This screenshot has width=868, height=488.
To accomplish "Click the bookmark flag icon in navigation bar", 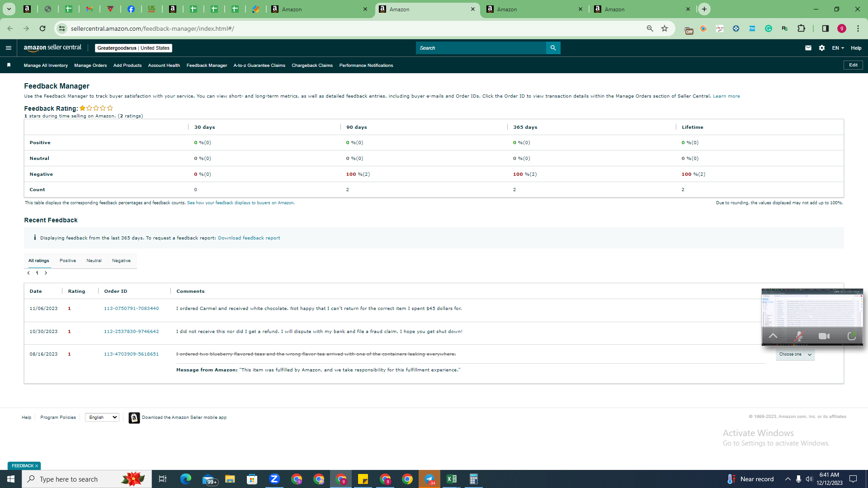I will click(x=9, y=65).
